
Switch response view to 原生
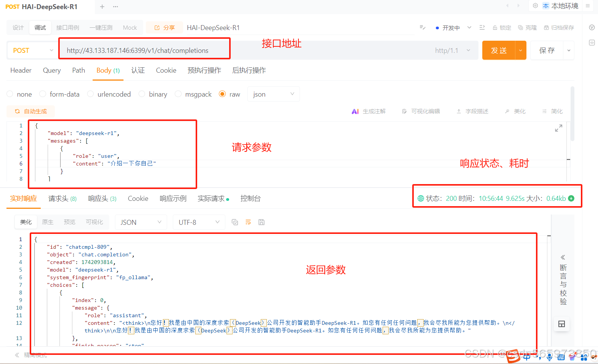click(x=48, y=222)
